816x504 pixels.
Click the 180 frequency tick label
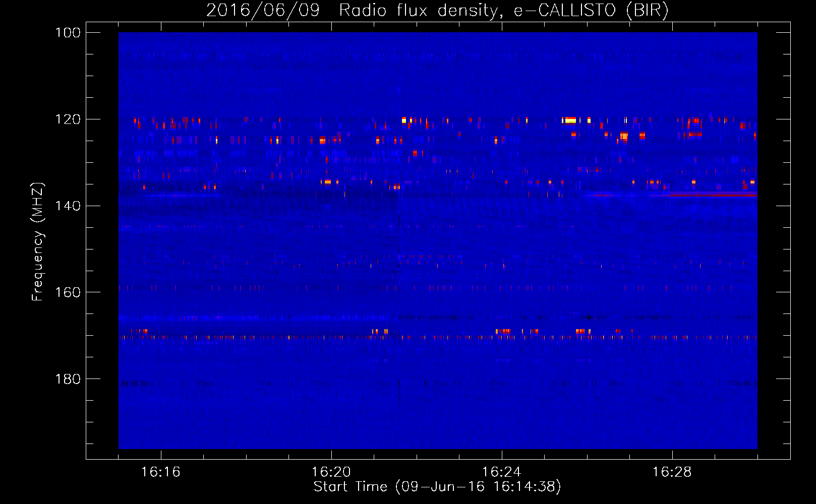tap(68, 379)
